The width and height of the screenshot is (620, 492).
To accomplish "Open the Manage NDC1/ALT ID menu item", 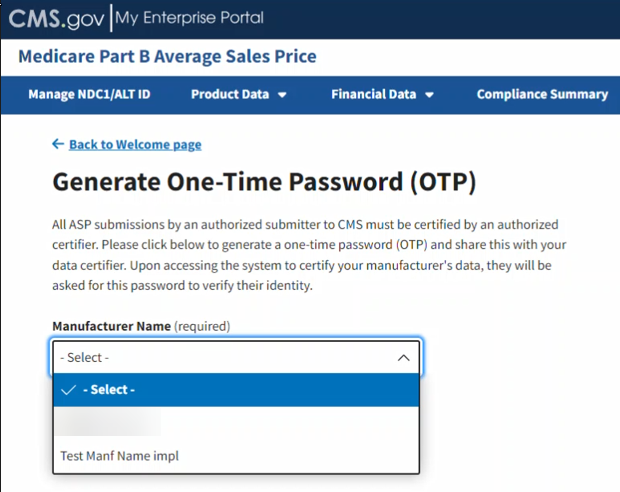I will [89, 95].
